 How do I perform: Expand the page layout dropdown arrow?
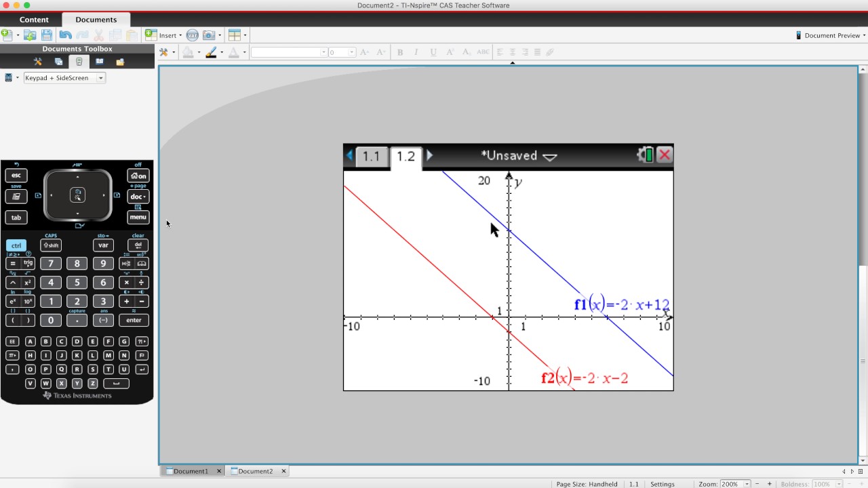tap(245, 35)
